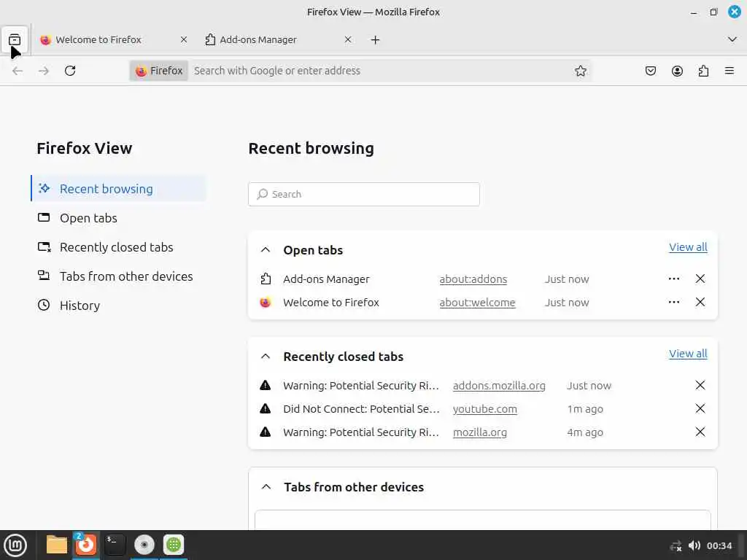
Task: Select Tabs from other devices in sidebar
Action: pyautogui.click(x=119, y=276)
